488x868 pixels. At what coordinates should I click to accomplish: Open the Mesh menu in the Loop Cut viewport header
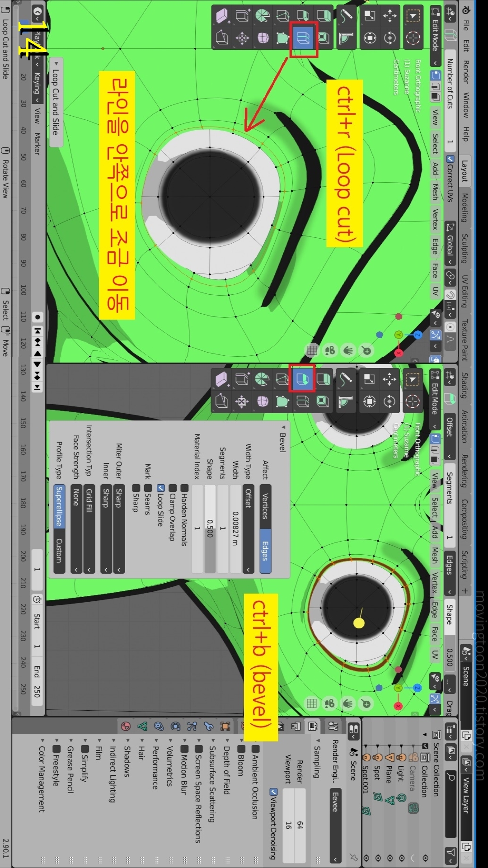click(435, 191)
